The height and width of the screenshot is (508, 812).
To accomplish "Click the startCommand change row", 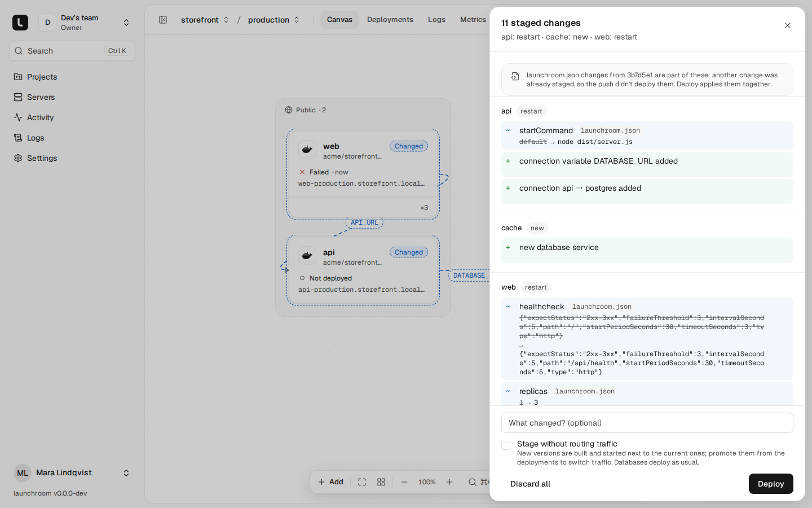I will pyautogui.click(x=647, y=135).
